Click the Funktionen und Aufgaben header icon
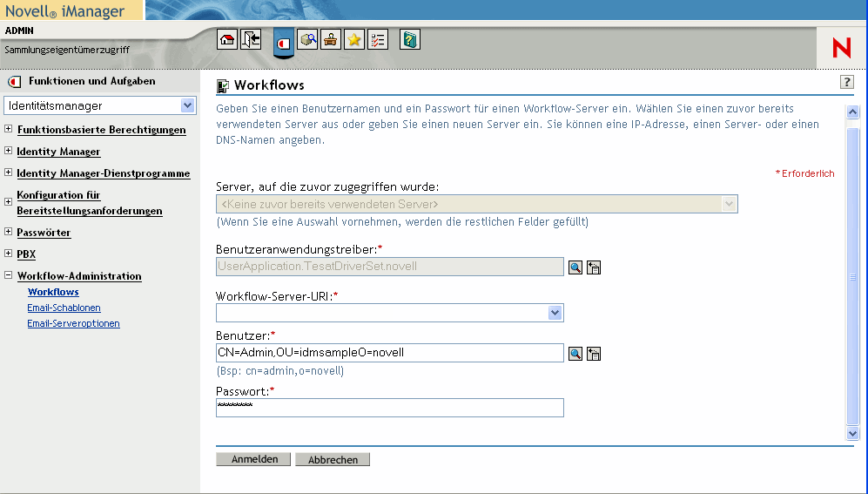This screenshot has height=494, width=868. 15,81
